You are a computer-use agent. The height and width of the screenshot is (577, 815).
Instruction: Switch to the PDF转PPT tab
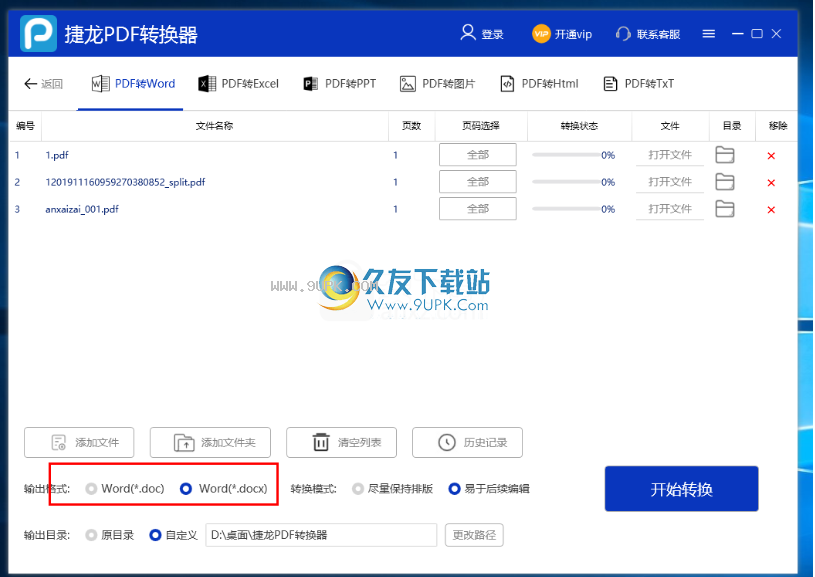tap(339, 84)
